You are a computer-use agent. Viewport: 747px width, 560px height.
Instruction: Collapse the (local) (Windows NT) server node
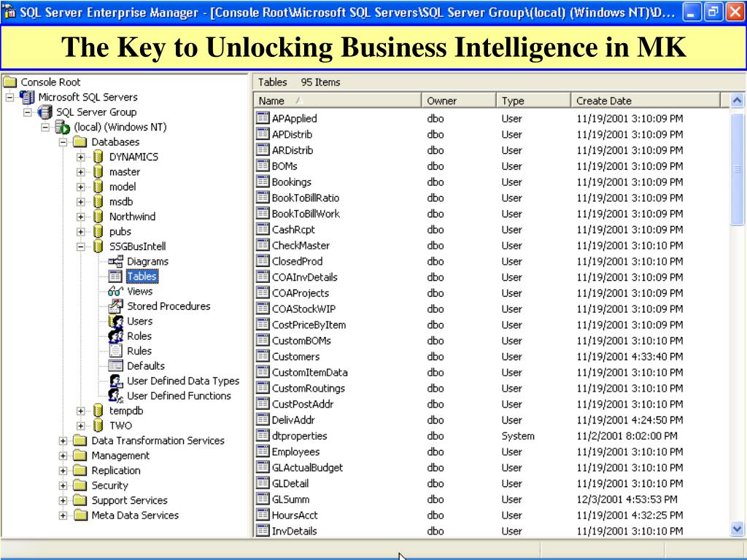point(45,128)
